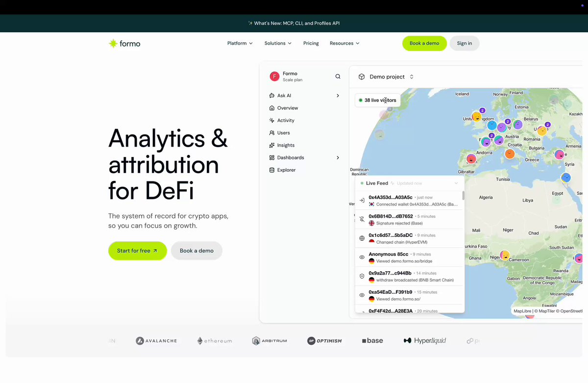Expand the Dashboards chevron

click(x=338, y=157)
